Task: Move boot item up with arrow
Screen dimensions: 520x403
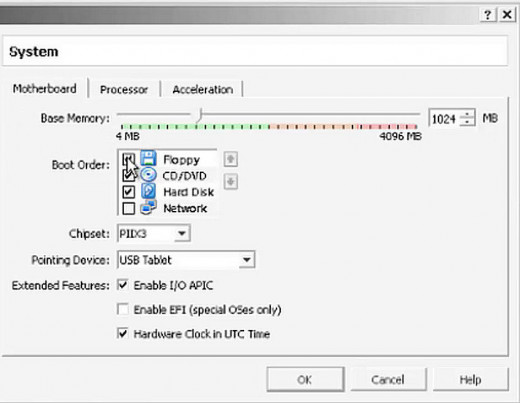Action: (231, 159)
